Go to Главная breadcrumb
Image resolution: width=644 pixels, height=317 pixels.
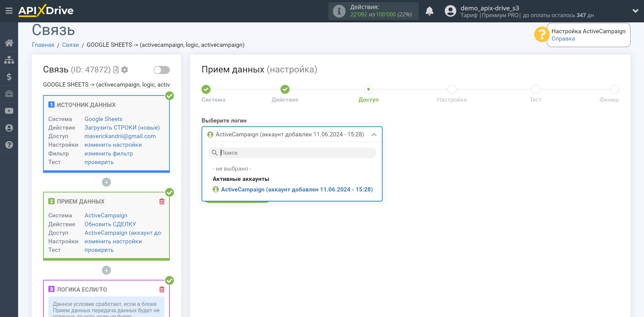pyautogui.click(x=43, y=45)
